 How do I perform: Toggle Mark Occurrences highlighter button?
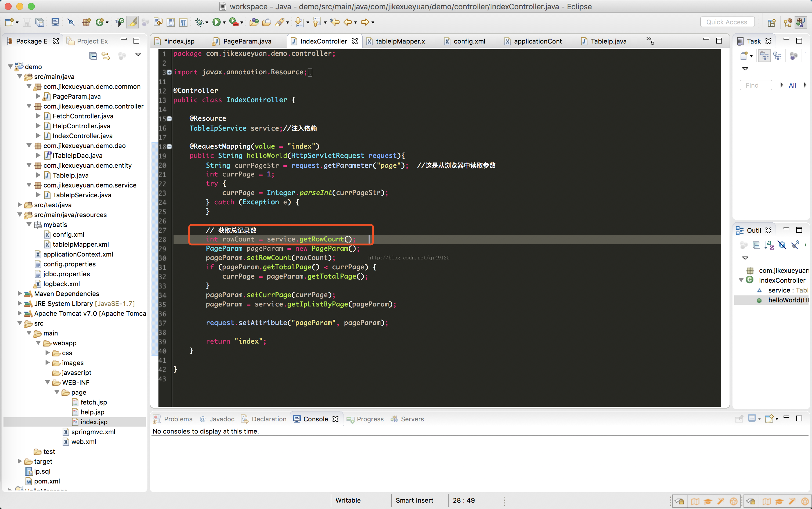133,22
